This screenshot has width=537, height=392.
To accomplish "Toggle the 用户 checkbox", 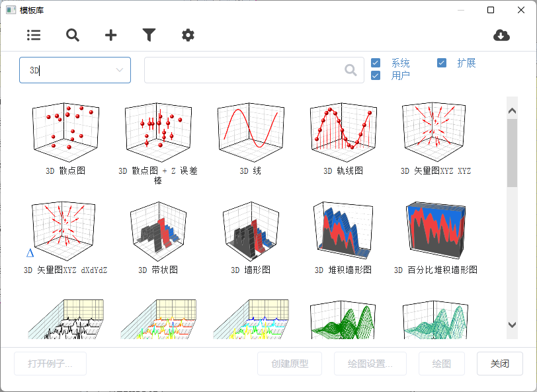I will (x=376, y=75).
